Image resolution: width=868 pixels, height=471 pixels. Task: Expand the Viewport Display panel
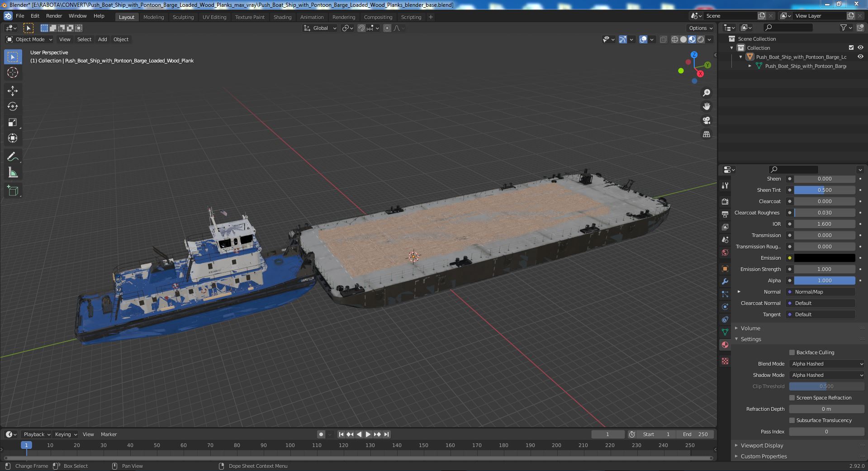click(x=762, y=445)
